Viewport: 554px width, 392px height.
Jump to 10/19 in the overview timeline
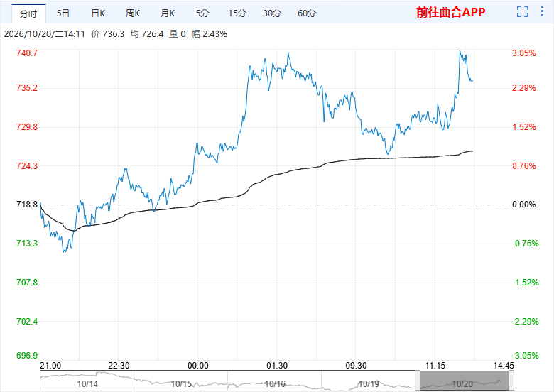pos(369,384)
